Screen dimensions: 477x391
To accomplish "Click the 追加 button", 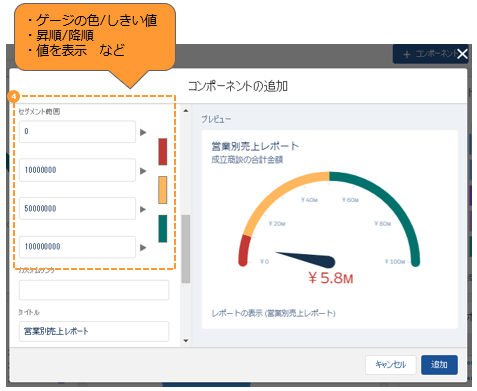I will coord(439,365).
